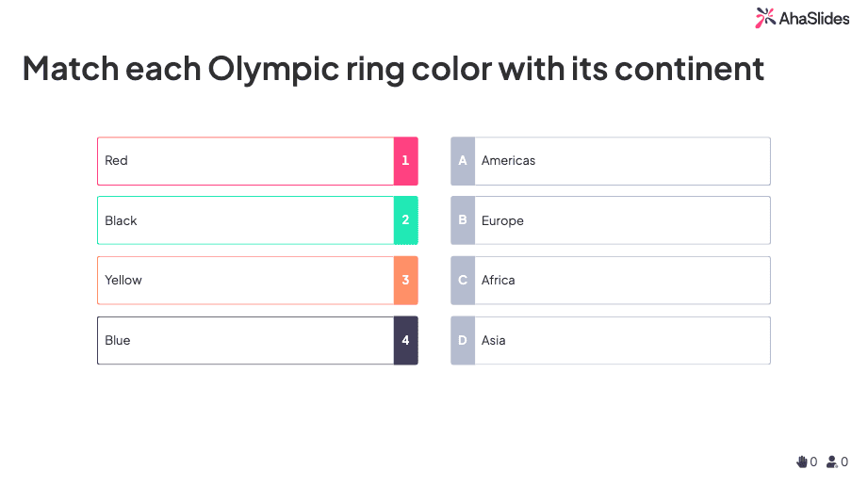Image resolution: width=868 pixels, height=486 pixels.
Task: Pick the Yellow color option
Action: coord(245,281)
